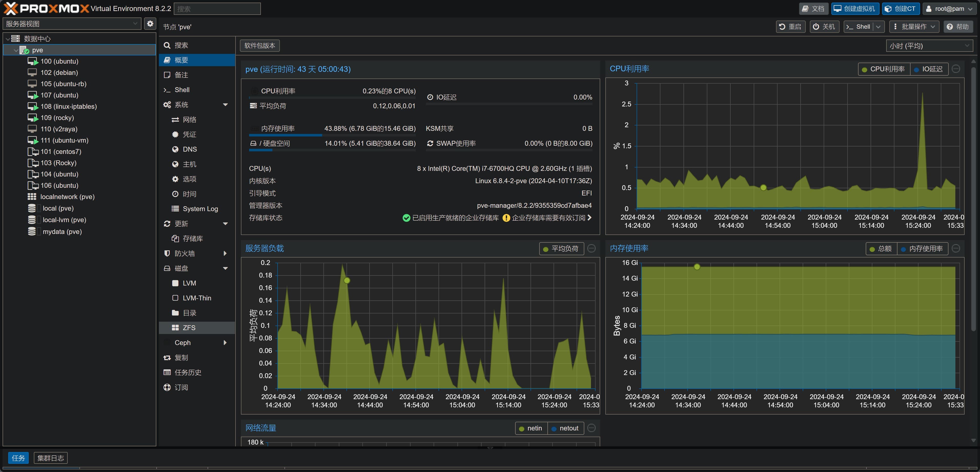Click the top search input field
This screenshot has height=472, width=980.
click(x=217, y=9)
